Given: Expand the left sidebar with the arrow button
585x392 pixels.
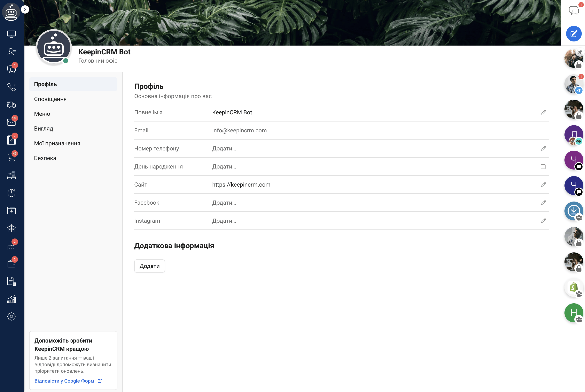Looking at the screenshot, I should pyautogui.click(x=25, y=9).
